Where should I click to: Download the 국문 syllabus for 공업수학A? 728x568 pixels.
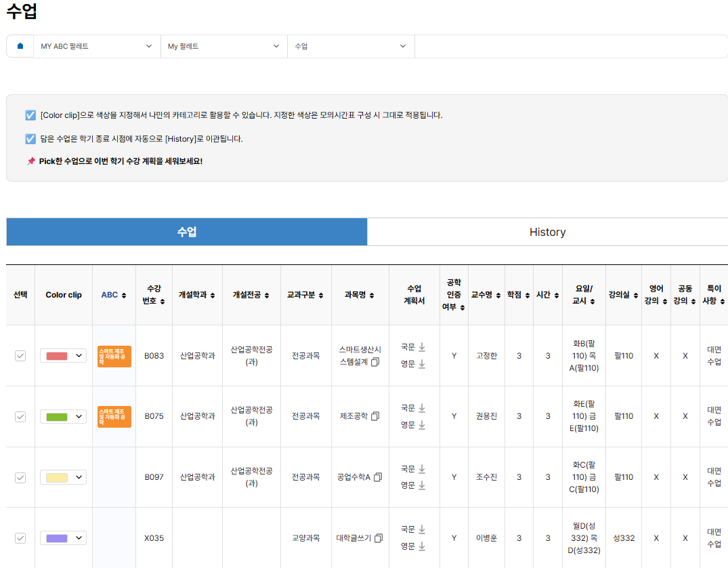[x=421, y=469]
